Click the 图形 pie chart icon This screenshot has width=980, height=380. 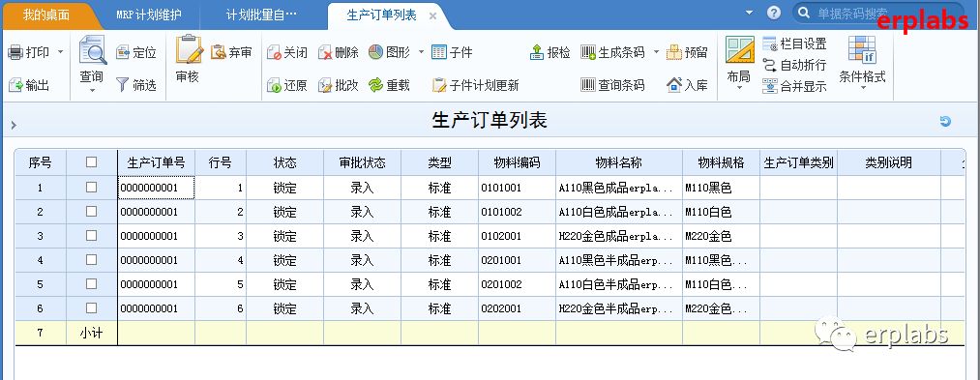(375, 52)
